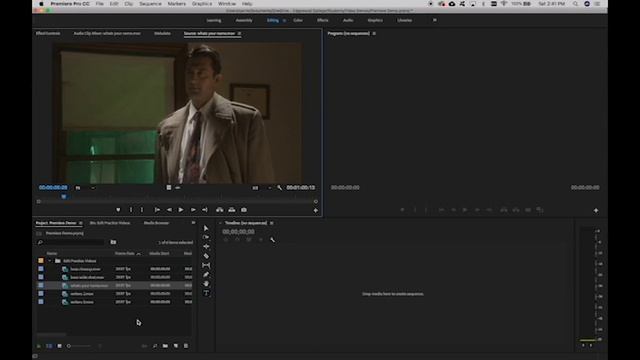Click the Drag Audio Only icon
Image resolution: width=640 pixels, height=360 pixels.
click(x=178, y=187)
